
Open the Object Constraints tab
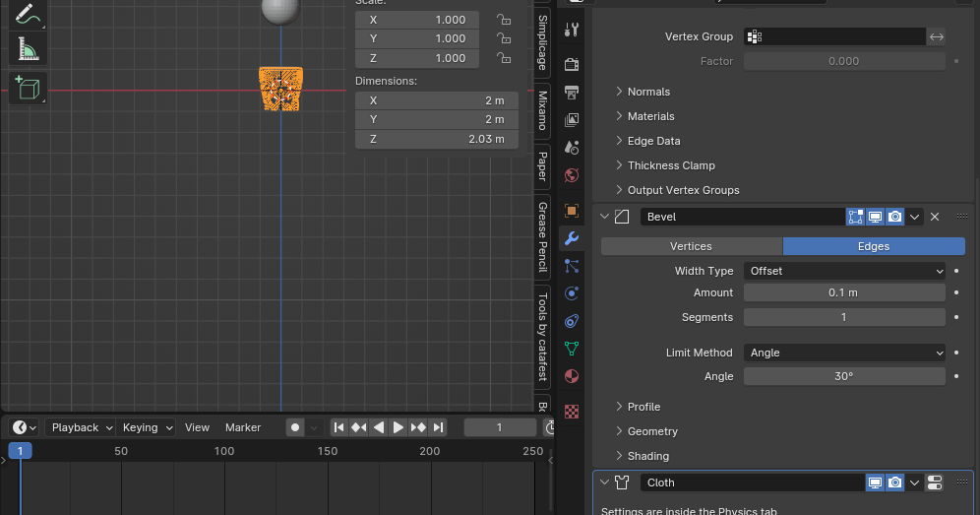572,320
